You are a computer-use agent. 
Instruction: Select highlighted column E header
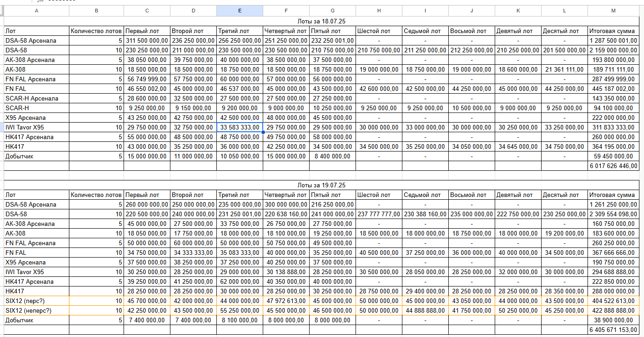tap(240, 11)
